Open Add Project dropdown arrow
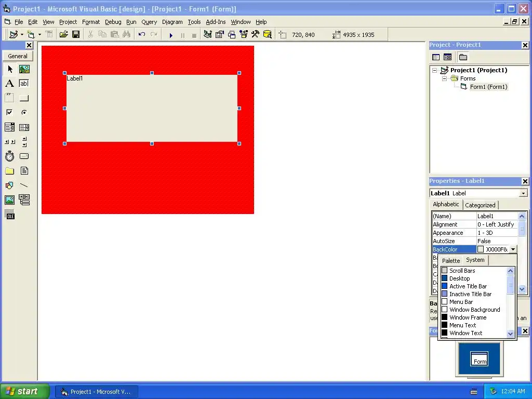Image resolution: width=532 pixels, height=399 pixels. [22, 35]
